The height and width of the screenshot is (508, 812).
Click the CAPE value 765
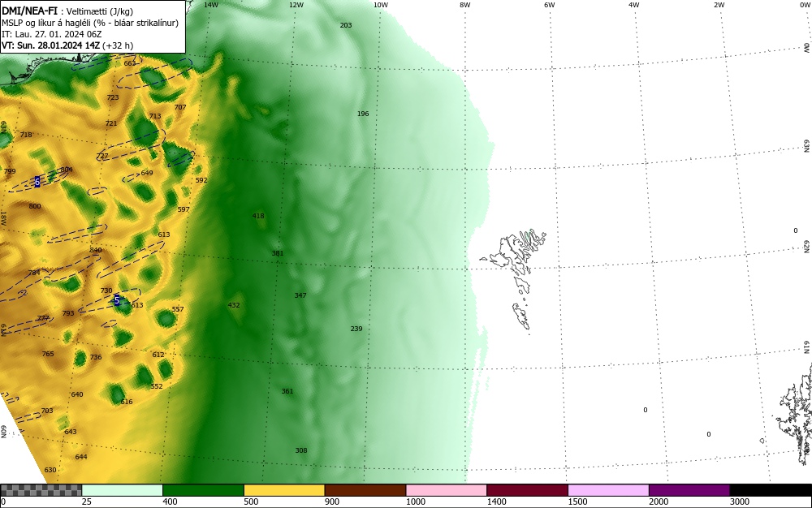pos(48,354)
